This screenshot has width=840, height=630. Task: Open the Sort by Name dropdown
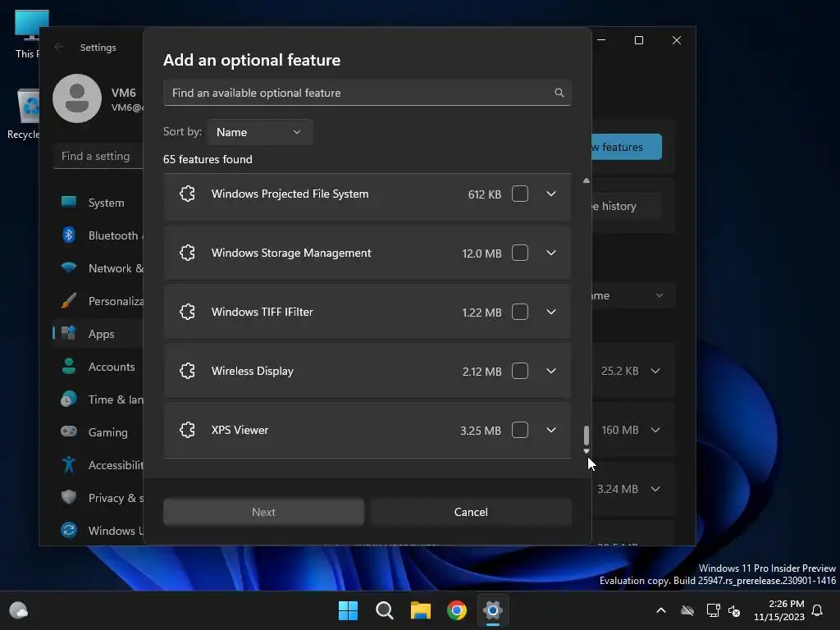tap(259, 132)
